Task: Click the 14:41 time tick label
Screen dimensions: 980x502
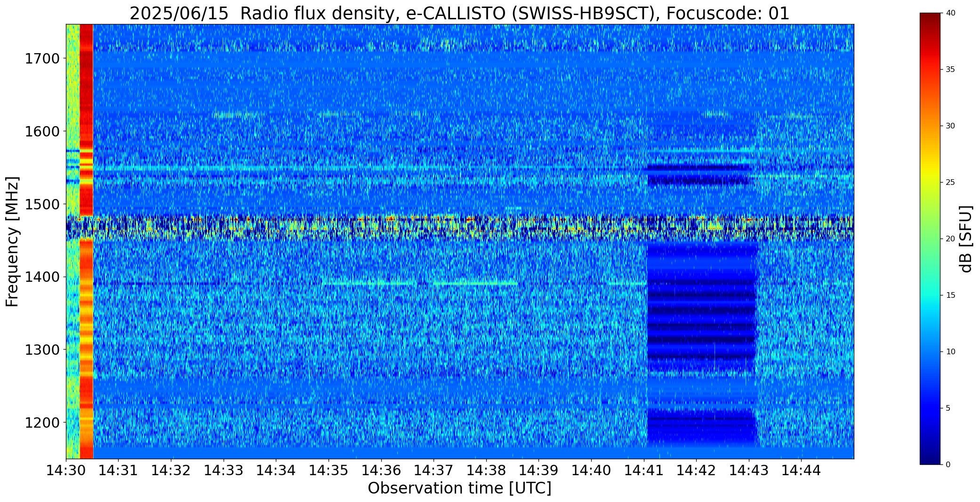Action: pyautogui.click(x=644, y=470)
